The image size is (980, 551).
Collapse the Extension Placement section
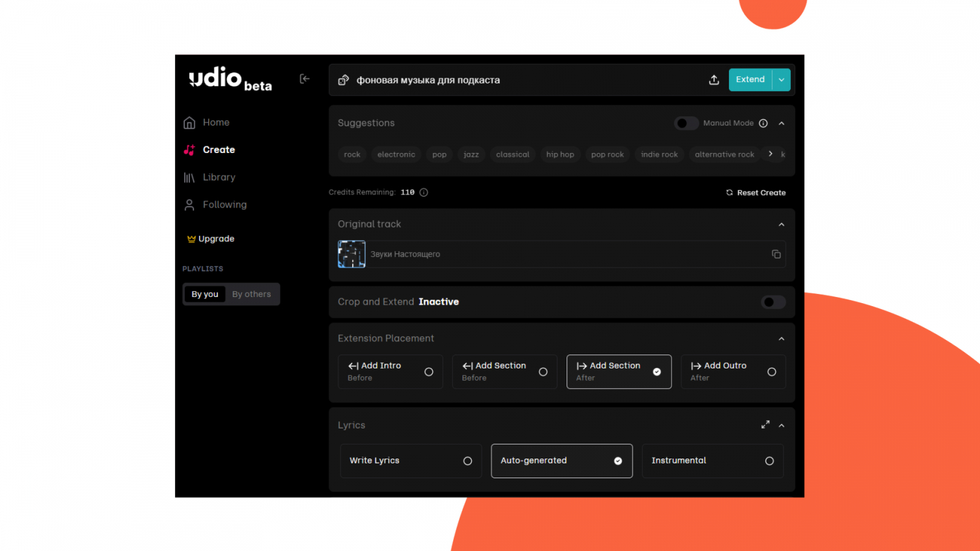pos(782,339)
